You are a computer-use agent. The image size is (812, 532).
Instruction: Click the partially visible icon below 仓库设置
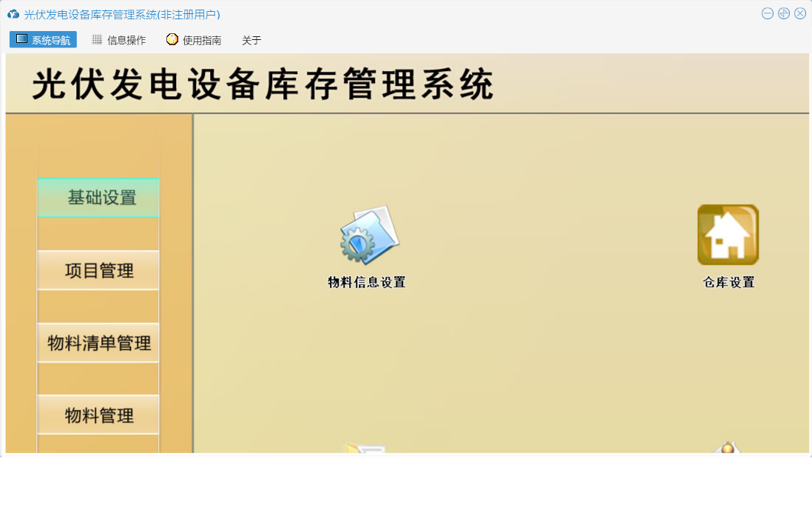point(727,447)
